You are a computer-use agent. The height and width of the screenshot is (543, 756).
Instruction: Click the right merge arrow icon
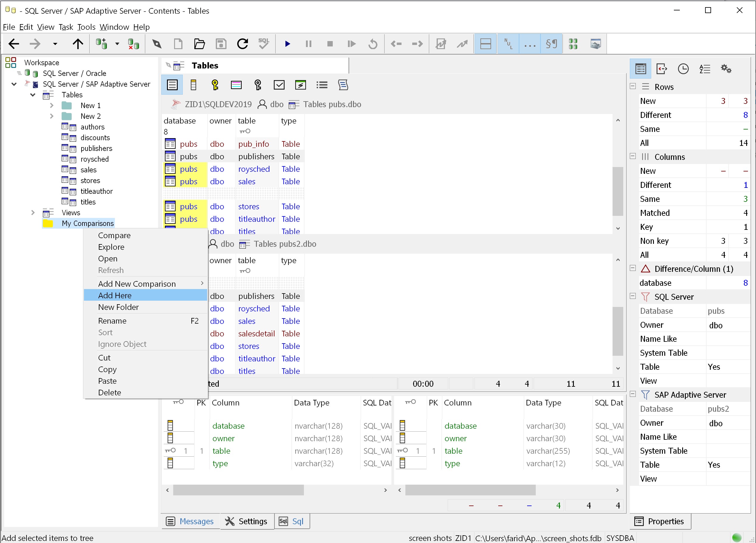tap(417, 44)
